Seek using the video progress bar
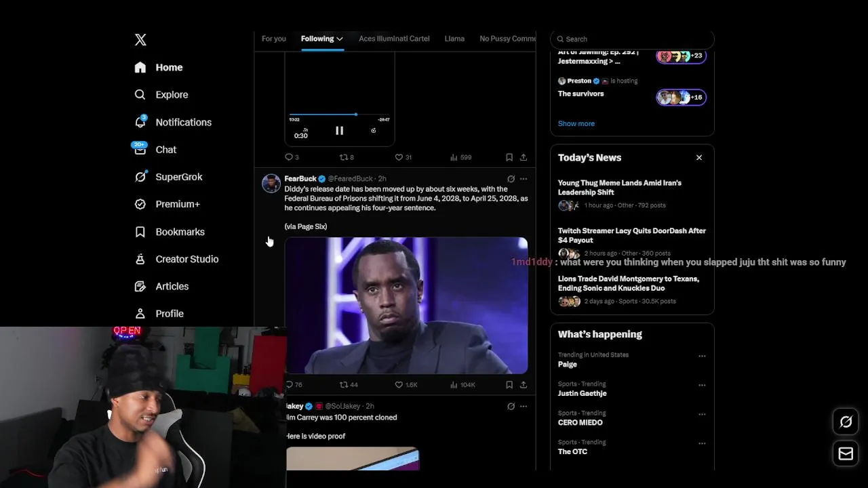 (339, 115)
